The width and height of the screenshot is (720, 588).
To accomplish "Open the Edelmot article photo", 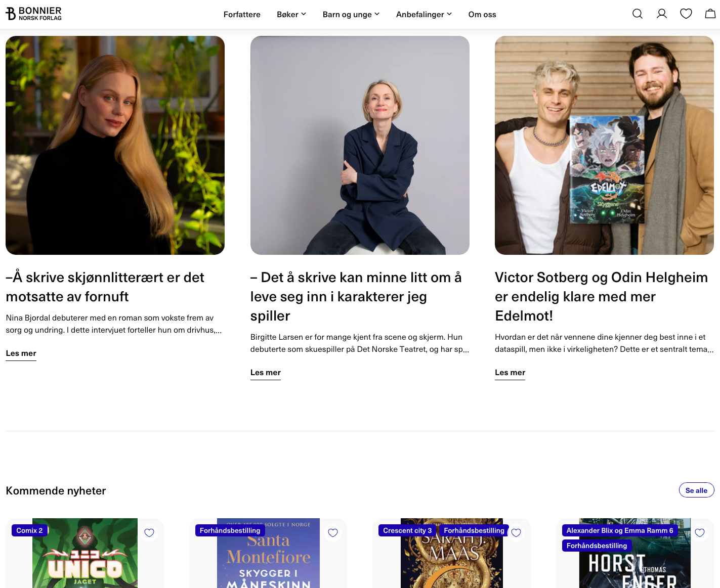I will (604, 145).
